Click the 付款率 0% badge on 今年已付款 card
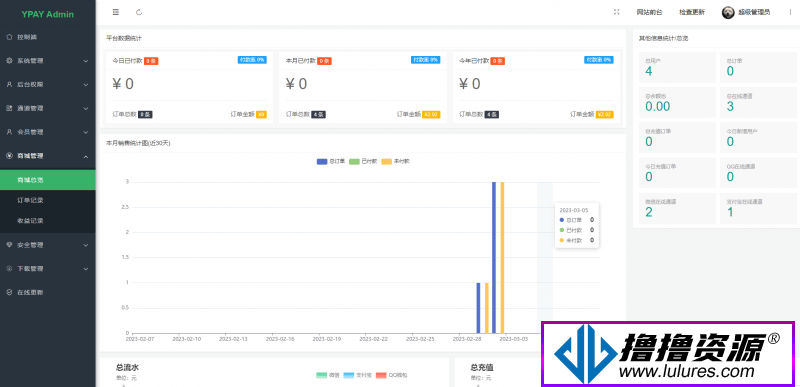800x387 pixels. tap(598, 60)
